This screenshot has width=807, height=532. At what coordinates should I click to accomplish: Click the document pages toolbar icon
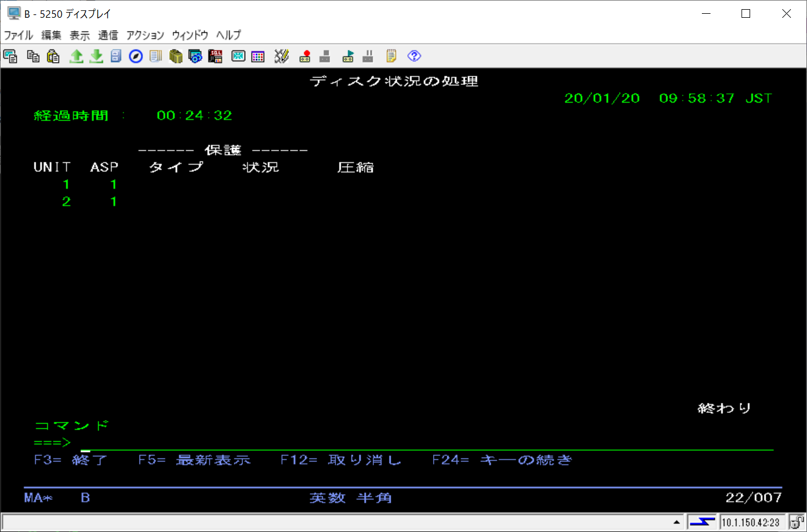(x=156, y=56)
